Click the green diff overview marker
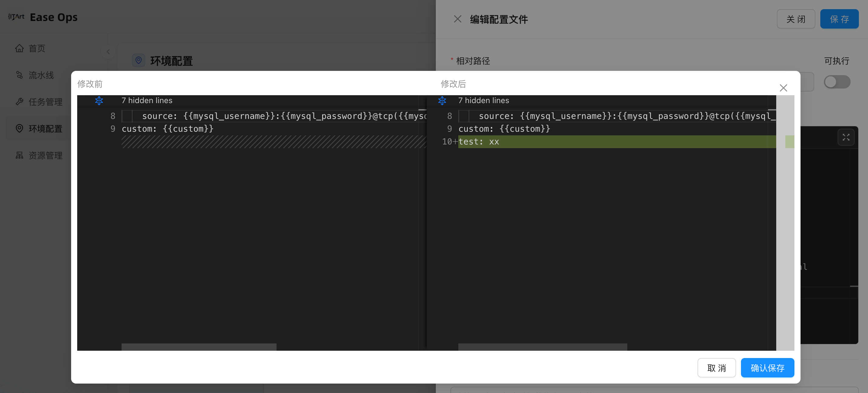Viewport: 868px width, 393px height. (x=790, y=142)
